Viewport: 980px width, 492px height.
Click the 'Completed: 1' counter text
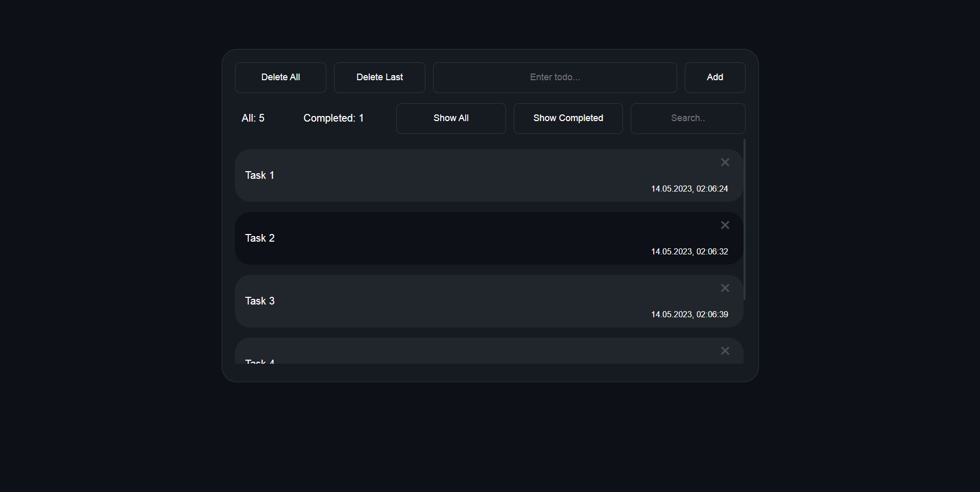coord(333,119)
